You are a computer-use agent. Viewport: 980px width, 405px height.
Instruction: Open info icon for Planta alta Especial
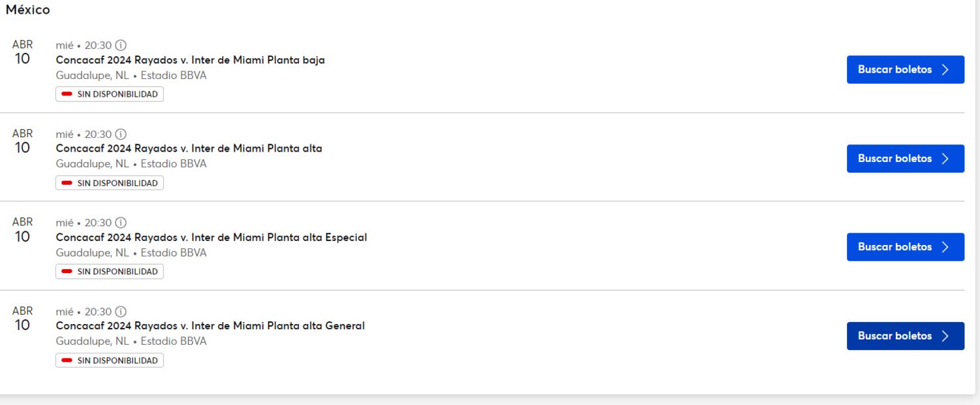121,223
